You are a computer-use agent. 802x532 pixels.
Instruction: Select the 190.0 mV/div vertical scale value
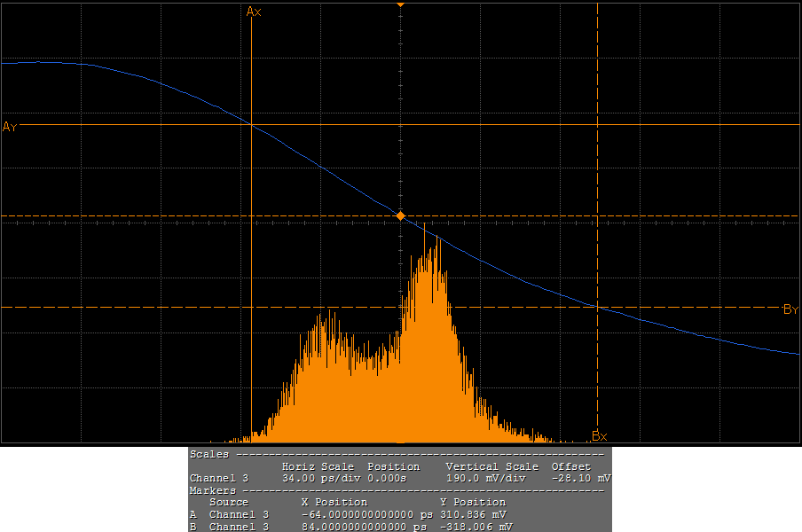pos(487,478)
